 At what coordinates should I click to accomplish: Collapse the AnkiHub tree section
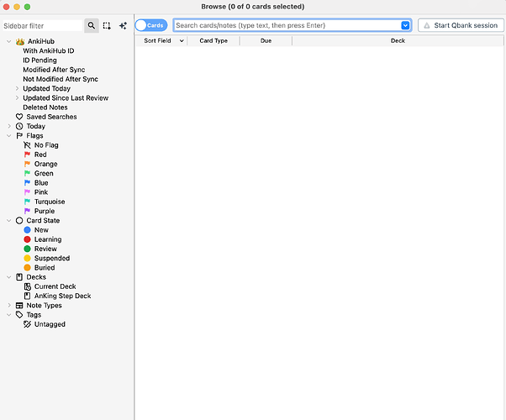click(x=9, y=41)
